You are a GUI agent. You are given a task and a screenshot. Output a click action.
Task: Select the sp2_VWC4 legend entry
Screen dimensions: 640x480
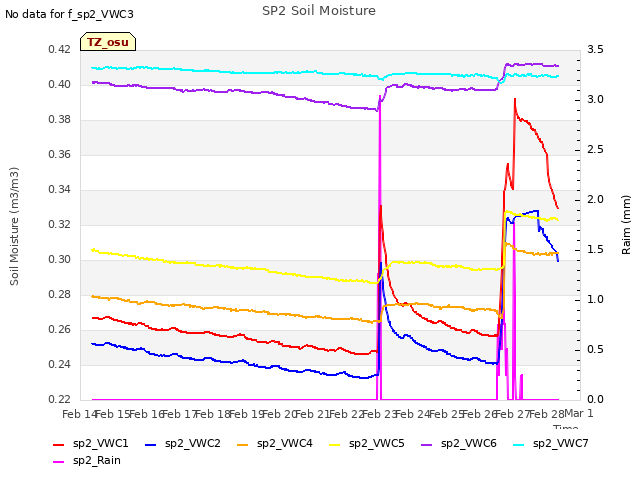pyautogui.click(x=275, y=443)
